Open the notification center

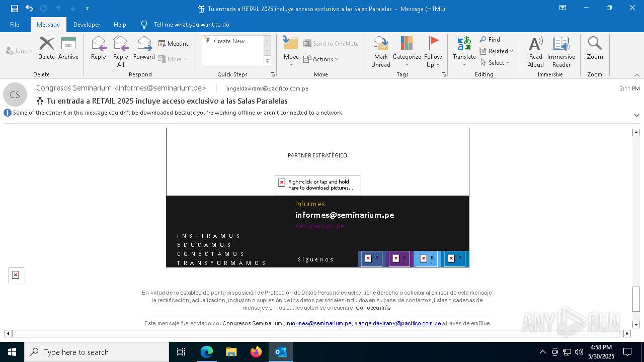click(x=627, y=352)
